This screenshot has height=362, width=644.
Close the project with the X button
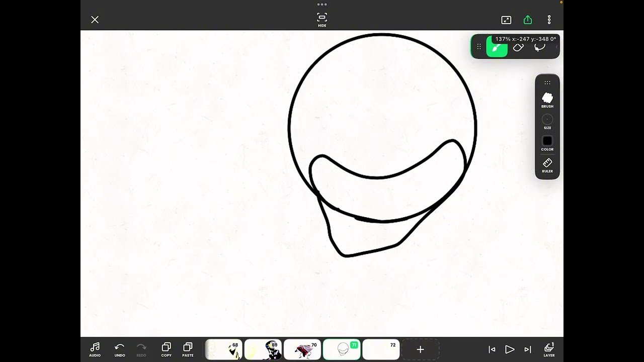[x=95, y=20]
